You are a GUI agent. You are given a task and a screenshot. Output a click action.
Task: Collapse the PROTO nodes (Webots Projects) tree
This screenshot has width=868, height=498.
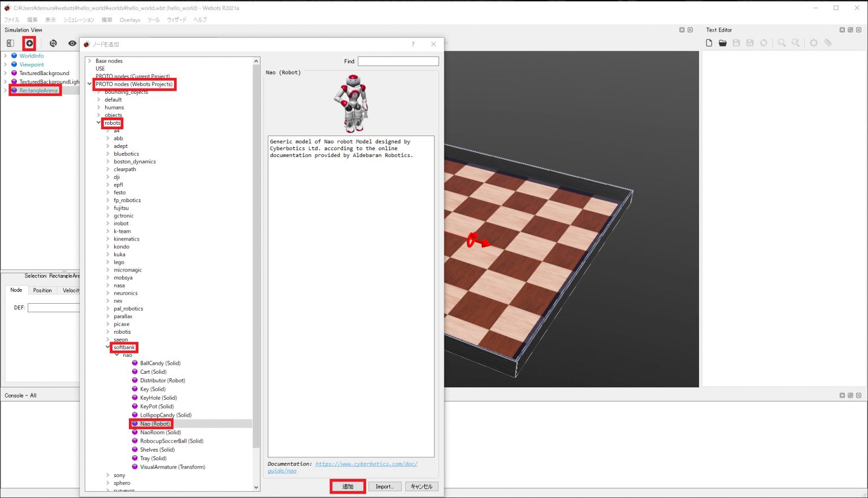89,84
